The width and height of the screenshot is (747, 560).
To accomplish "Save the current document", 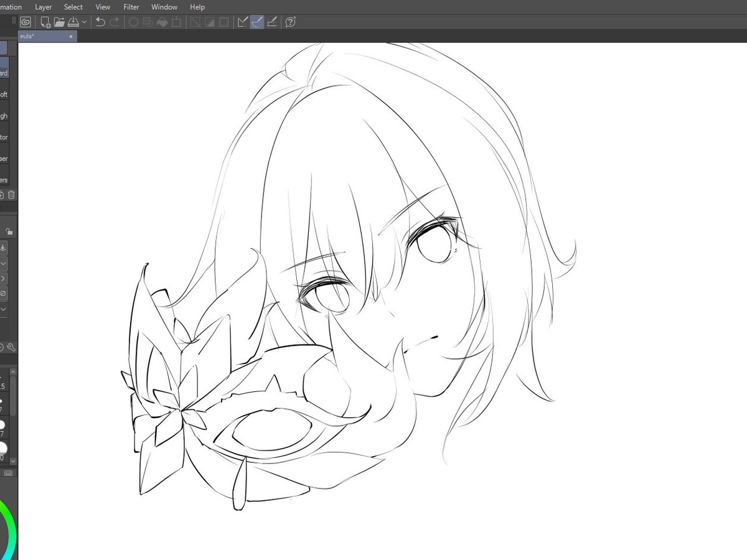I will click(x=73, y=22).
